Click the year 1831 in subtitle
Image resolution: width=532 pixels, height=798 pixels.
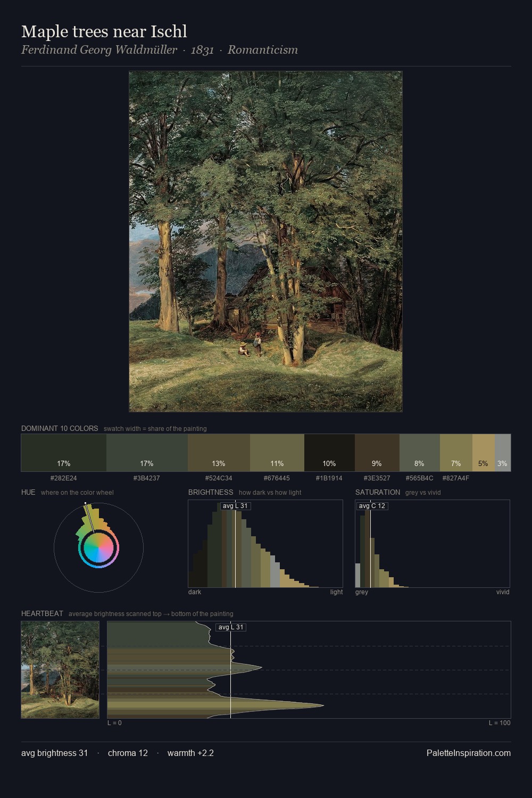(x=202, y=50)
